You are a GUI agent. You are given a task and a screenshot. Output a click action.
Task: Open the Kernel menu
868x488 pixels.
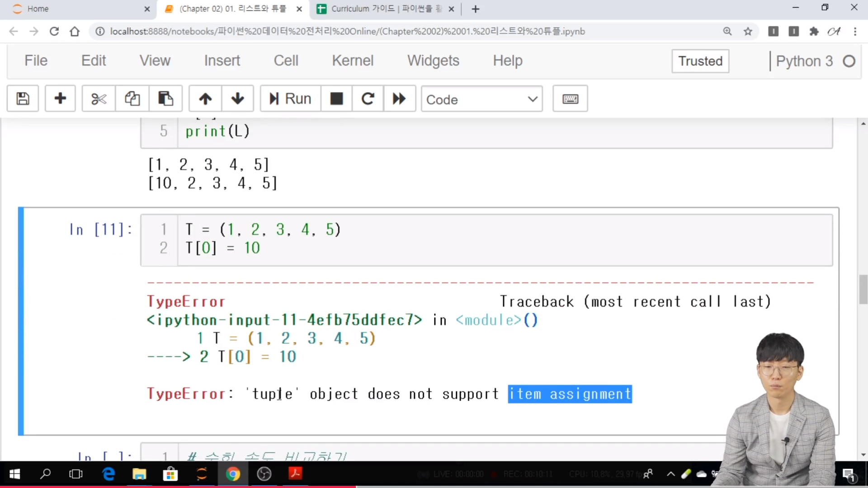[353, 61]
